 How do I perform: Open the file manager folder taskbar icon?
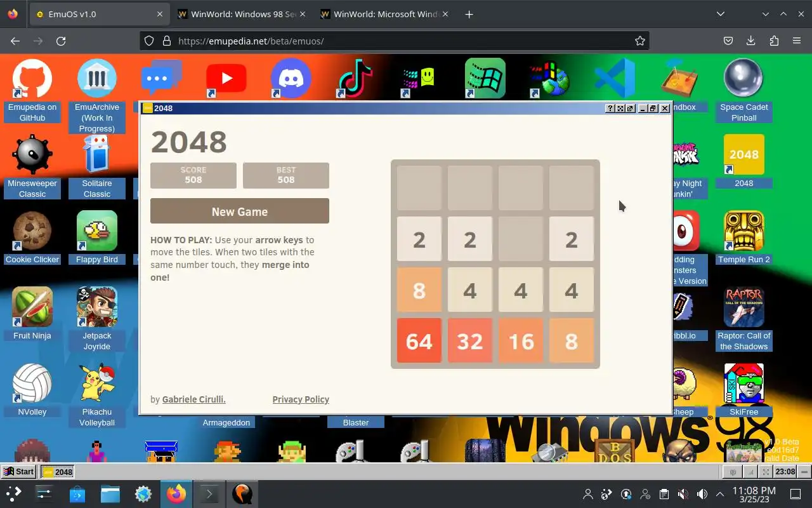tap(110, 494)
